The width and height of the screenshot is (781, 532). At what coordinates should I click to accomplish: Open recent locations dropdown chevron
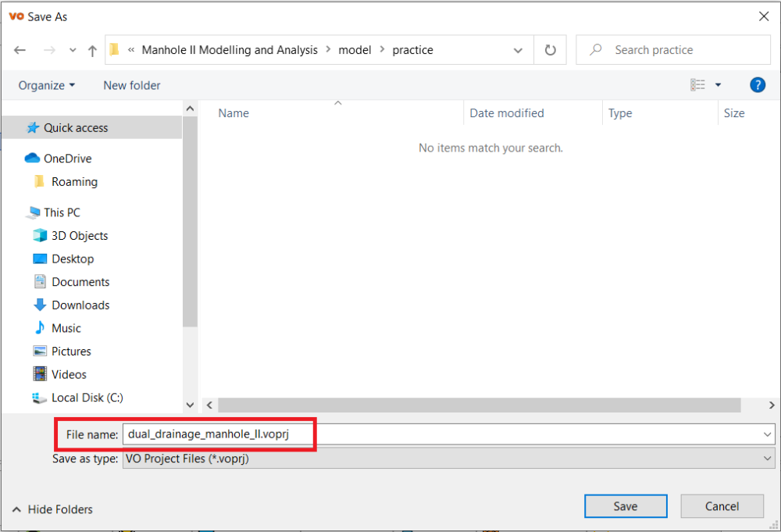73,50
